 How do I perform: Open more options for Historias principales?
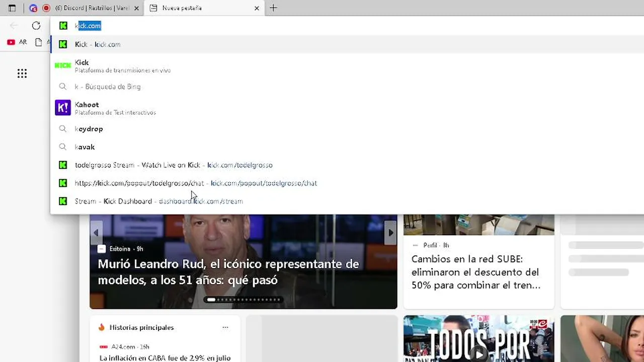pyautogui.click(x=225, y=327)
